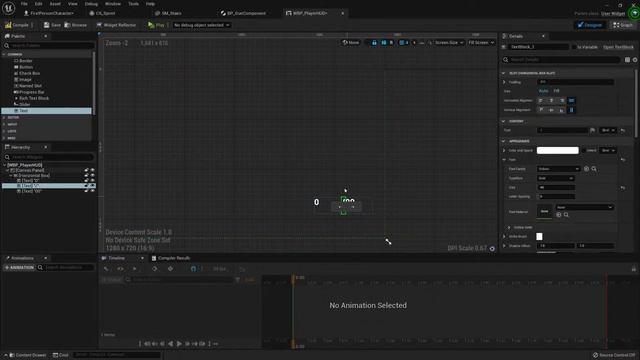Add a new Animation
640x360 pixels.
[x=19, y=268]
